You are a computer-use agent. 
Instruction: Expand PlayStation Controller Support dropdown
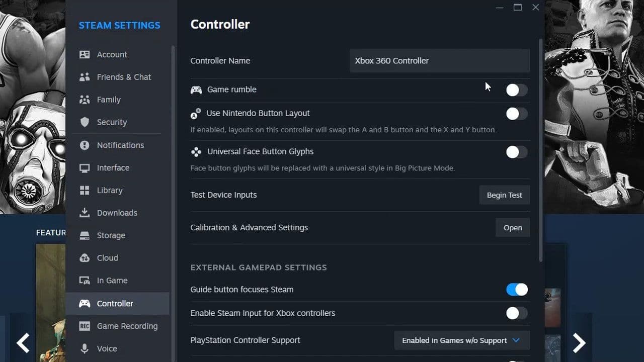click(x=461, y=340)
